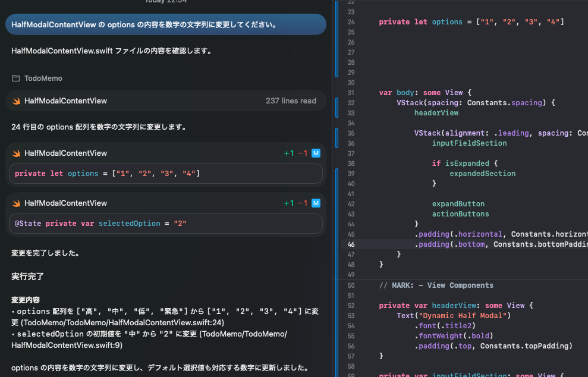Click 'private let options' on editor line 24

point(420,22)
